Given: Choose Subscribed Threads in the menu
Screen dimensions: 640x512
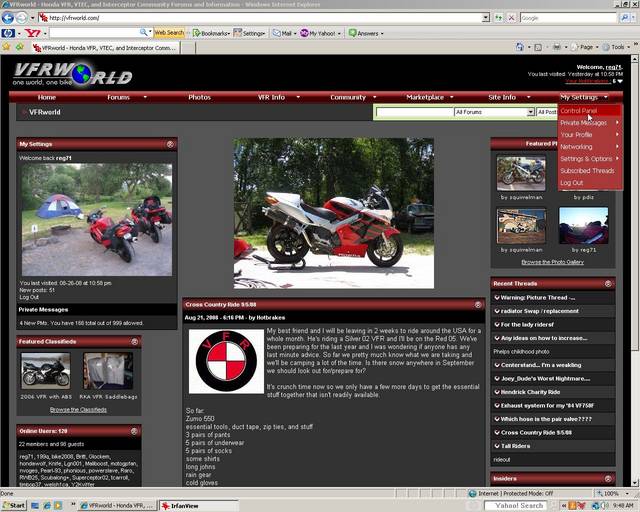Looking at the screenshot, I should [587, 170].
